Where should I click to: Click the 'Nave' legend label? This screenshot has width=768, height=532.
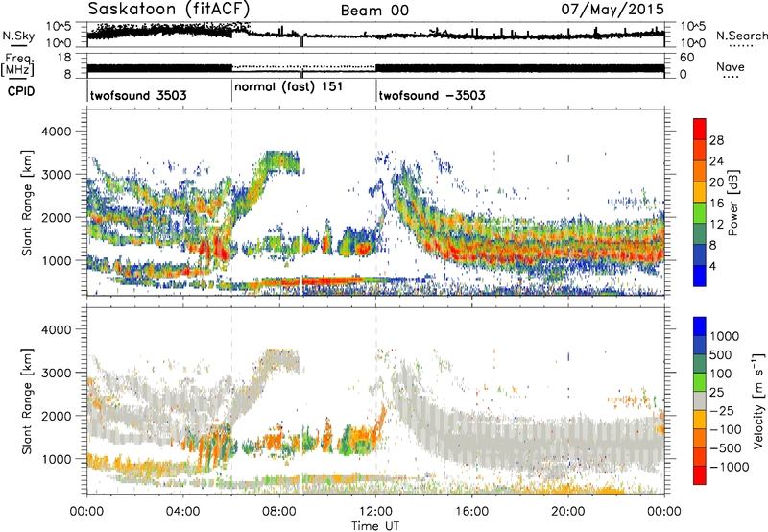(730, 66)
